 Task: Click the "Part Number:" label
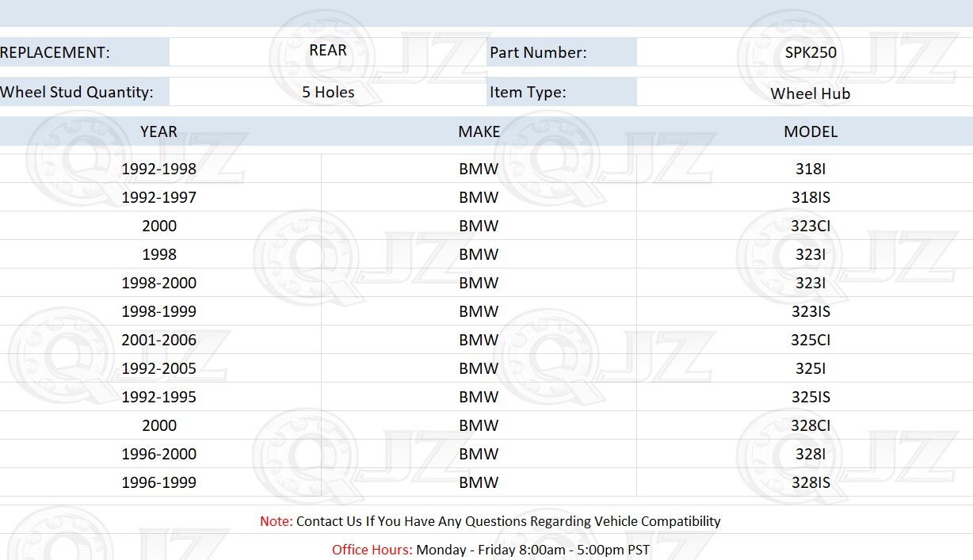(538, 53)
